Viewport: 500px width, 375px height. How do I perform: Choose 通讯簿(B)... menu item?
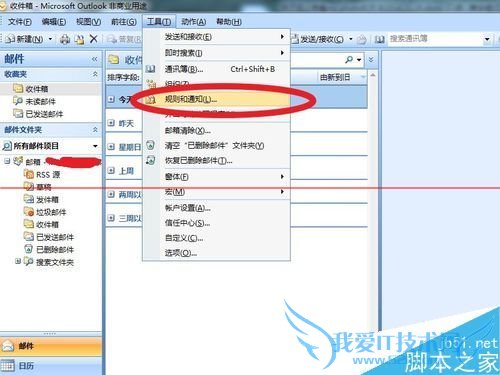point(217,69)
